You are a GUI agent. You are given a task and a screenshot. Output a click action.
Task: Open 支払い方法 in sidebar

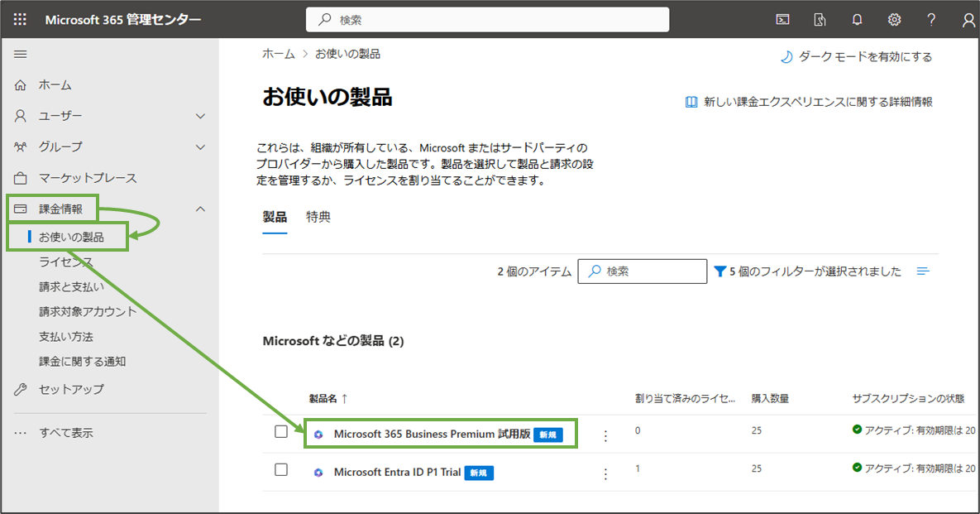click(65, 336)
